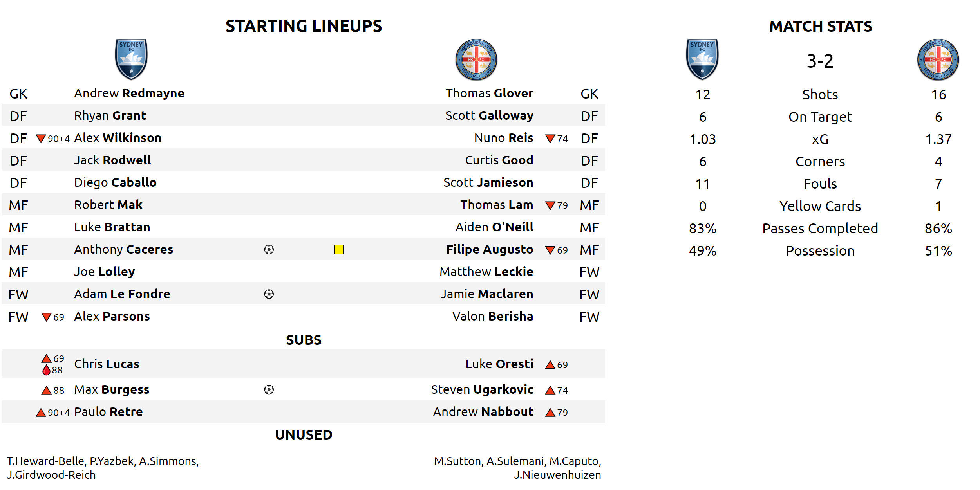The height and width of the screenshot is (490, 980).
Task: Select the Starting Lineups heading
Action: (304, 26)
